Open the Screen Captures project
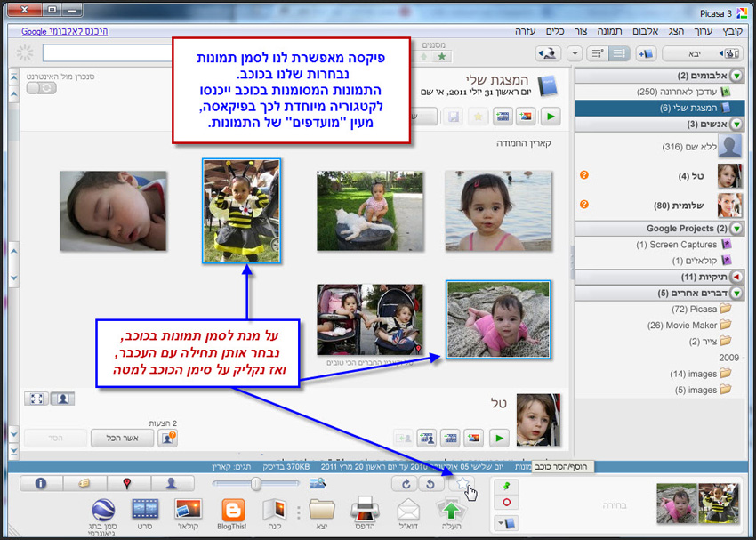756x540 pixels. click(x=658, y=245)
